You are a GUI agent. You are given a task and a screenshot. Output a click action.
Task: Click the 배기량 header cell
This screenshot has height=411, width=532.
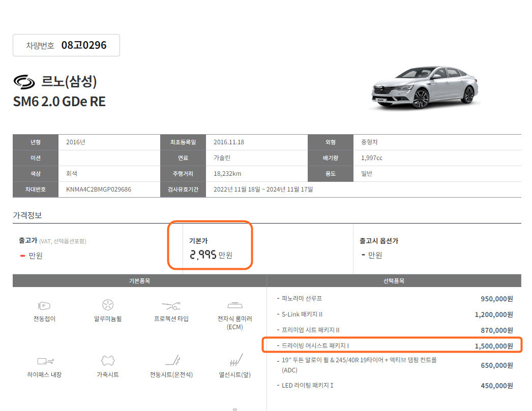tap(331, 158)
